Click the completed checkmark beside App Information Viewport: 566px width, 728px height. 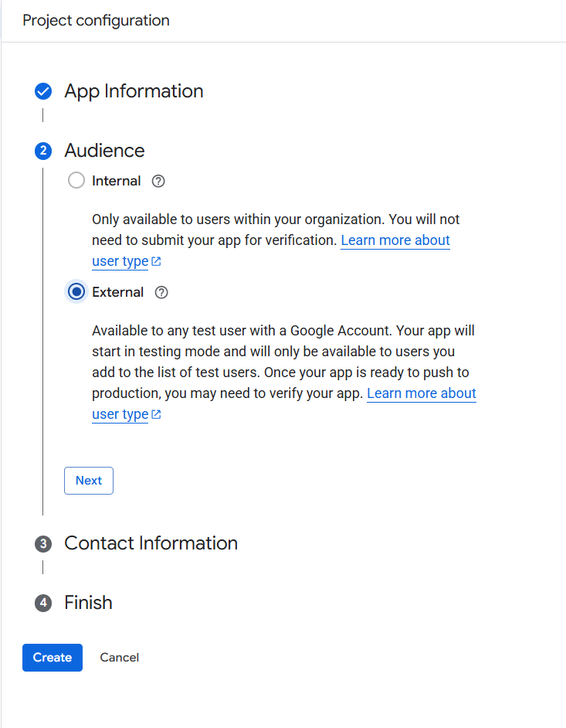pos(43,91)
